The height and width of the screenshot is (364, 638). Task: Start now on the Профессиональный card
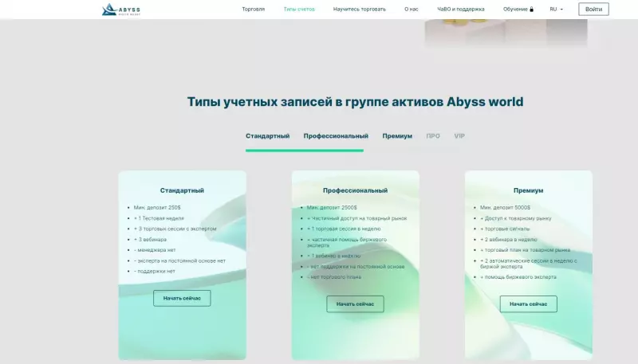coord(355,304)
